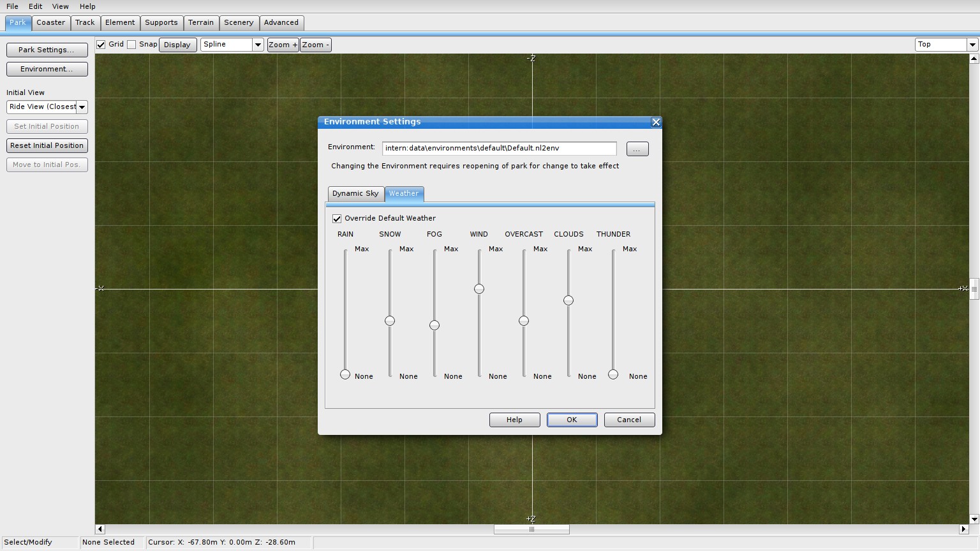Click vertical scrollbar up arrow
Viewport: 980px width, 551px height.
[x=974, y=59]
